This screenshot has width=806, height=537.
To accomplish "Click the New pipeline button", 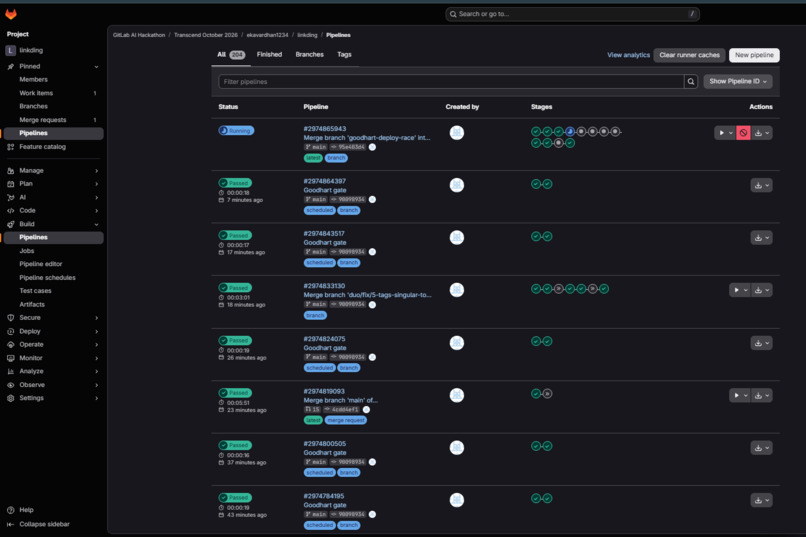I will tap(754, 55).
